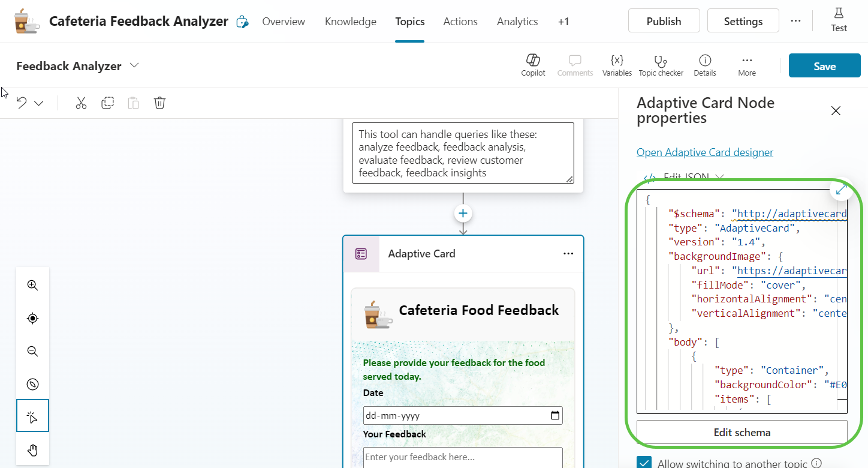Image resolution: width=868 pixels, height=468 pixels.
Task: Open the Adaptive Card node options menu
Action: [568, 254]
